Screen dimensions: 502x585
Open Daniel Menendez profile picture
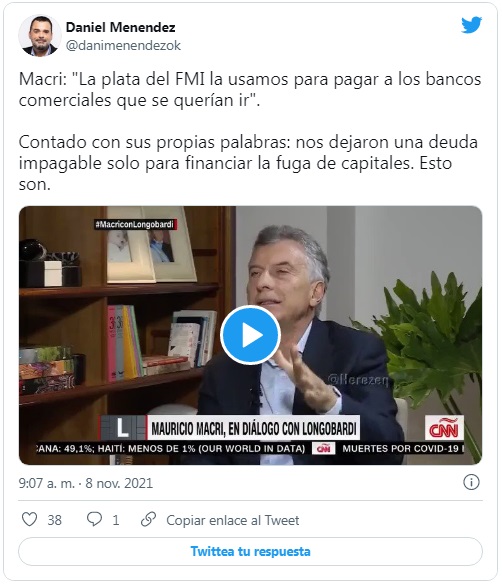tap(40, 36)
